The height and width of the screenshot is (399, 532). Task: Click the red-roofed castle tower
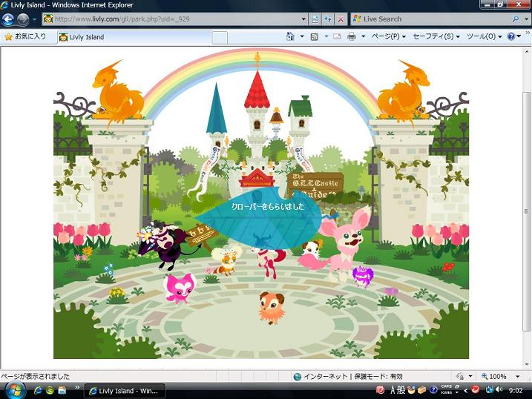click(257, 112)
